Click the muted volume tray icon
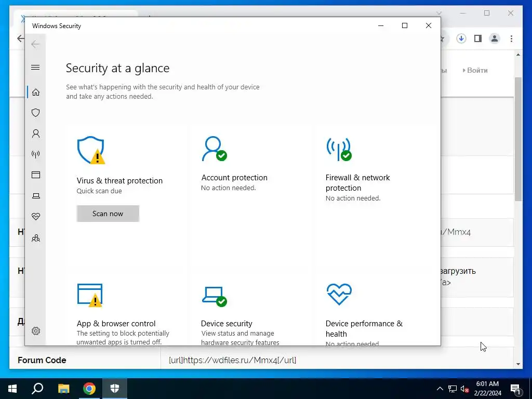The height and width of the screenshot is (399, 532). tap(464, 389)
